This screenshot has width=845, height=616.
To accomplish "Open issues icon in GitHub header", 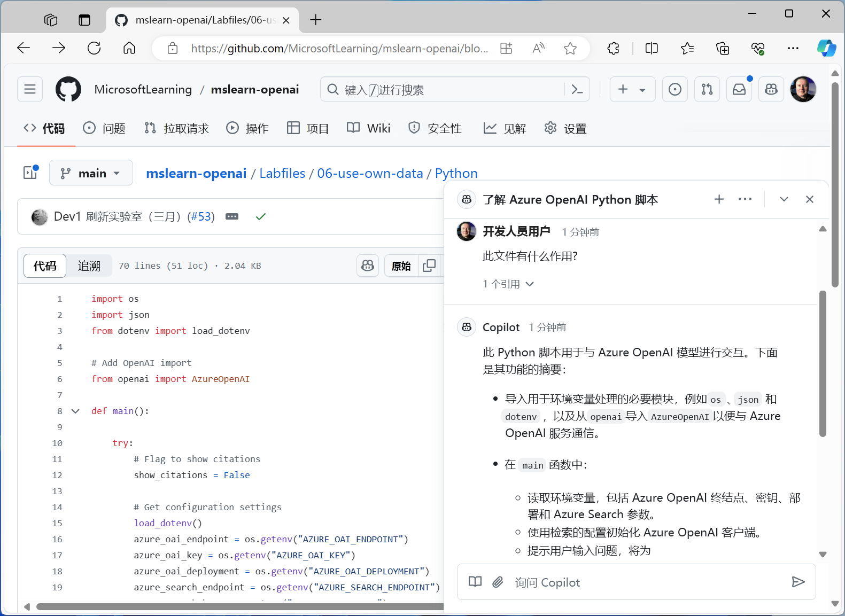I will point(675,89).
